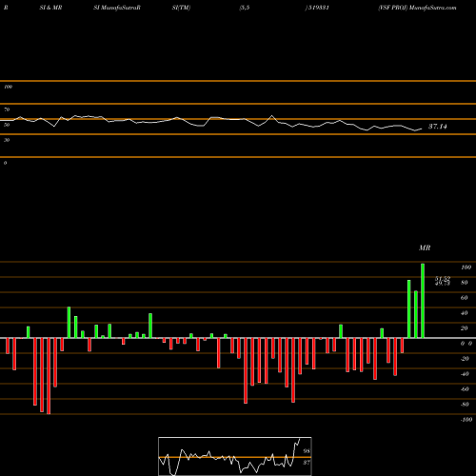Click the 'SI MunafaSutraR' header text
Viewport: 476px width, 476px height.
117,8
